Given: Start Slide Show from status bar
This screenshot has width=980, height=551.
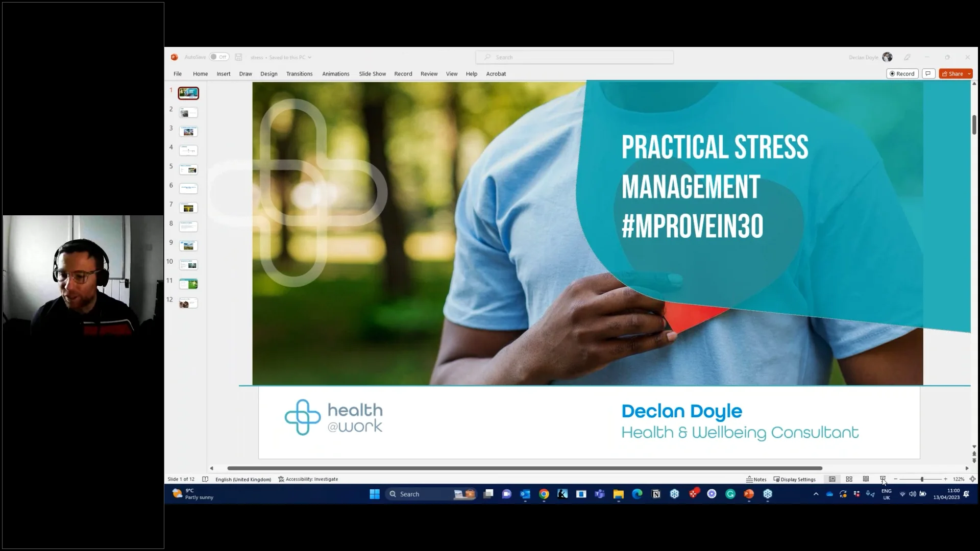Looking at the screenshot, I should coord(883,479).
